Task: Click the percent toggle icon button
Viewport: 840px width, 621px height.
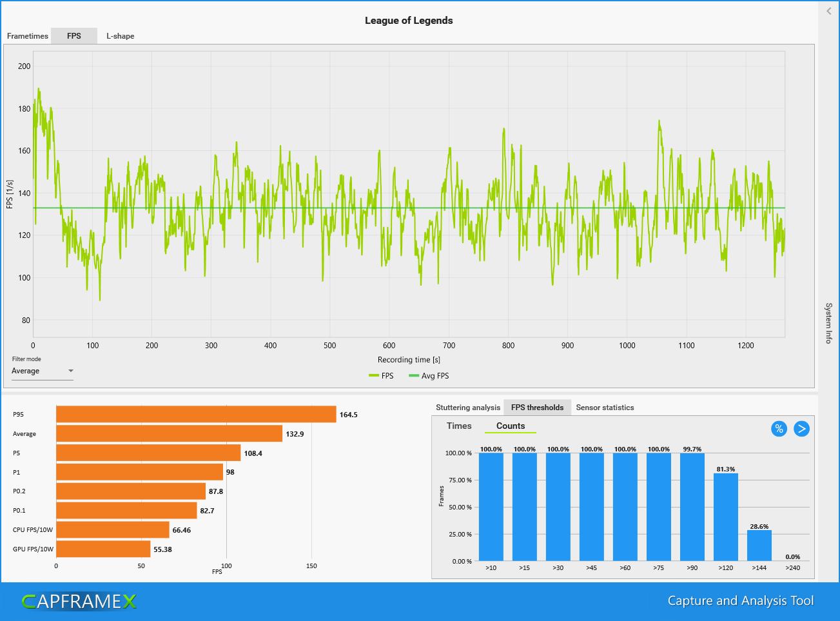Action: pos(779,429)
